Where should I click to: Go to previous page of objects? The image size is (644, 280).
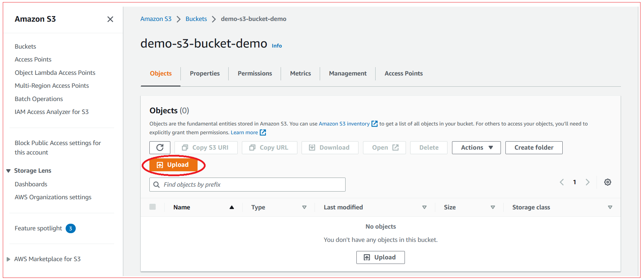[562, 182]
